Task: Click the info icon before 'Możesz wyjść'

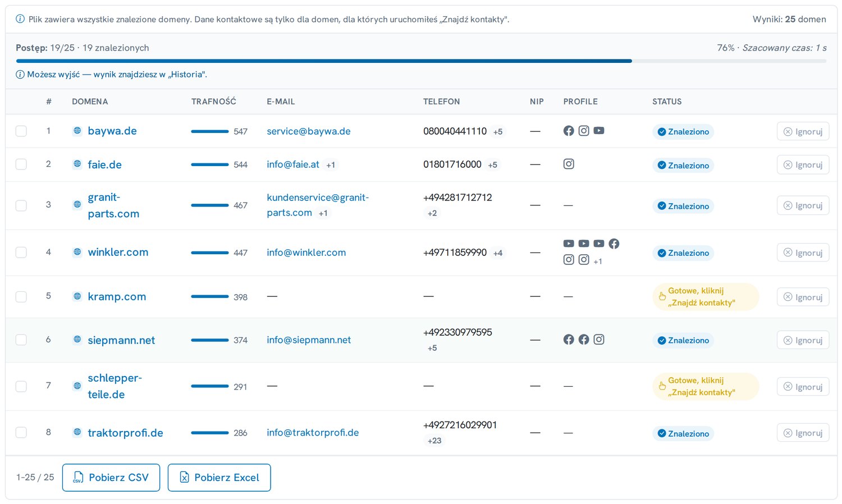Action: (20, 74)
